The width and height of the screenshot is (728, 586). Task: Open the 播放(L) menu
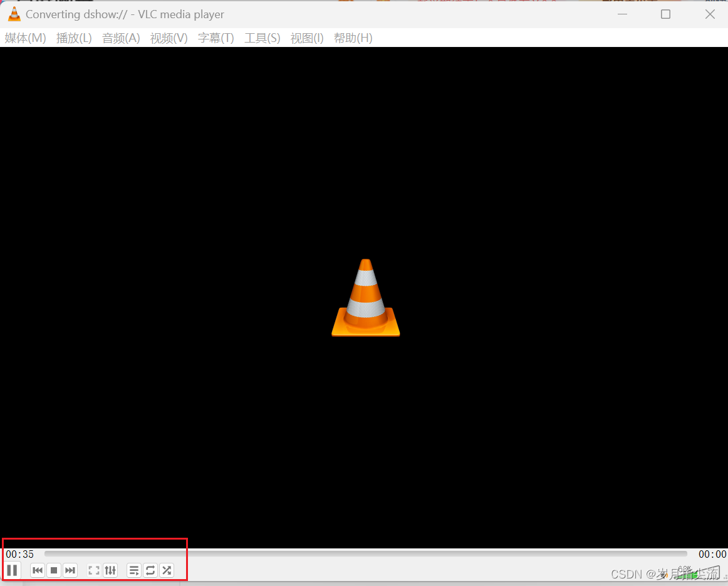[74, 38]
